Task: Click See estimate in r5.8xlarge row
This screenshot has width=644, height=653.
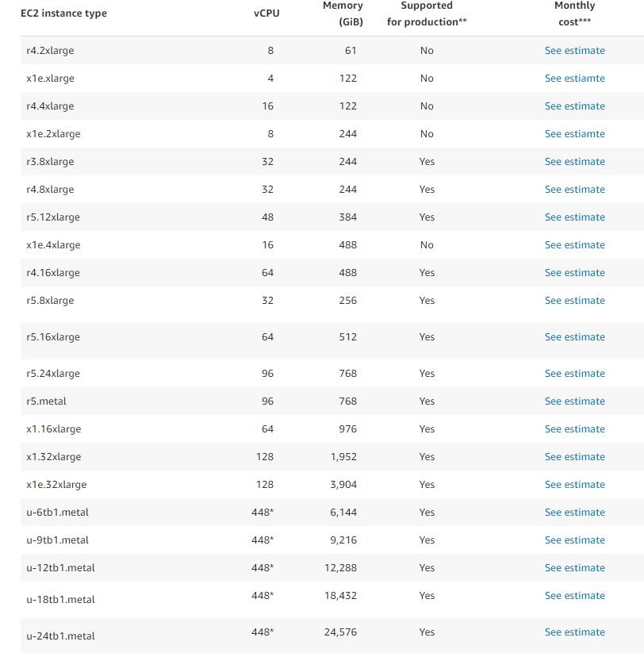Action: [x=574, y=301]
